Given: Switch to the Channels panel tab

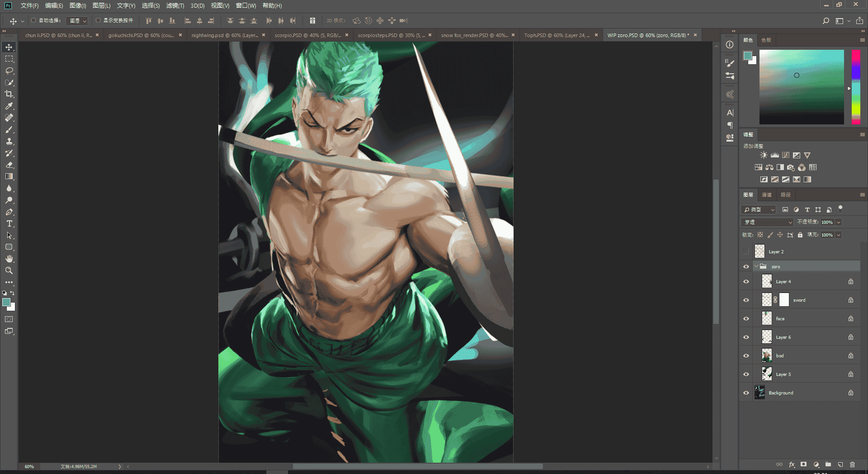Looking at the screenshot, I should point(767,195).
